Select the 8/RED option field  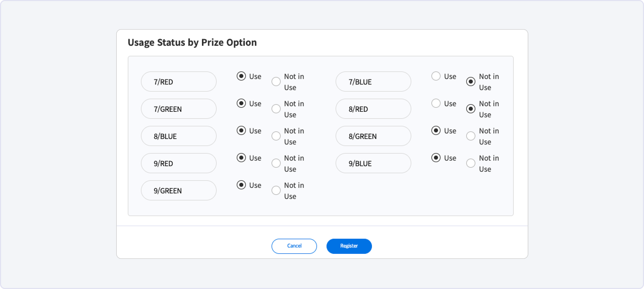tap(373, 109)
